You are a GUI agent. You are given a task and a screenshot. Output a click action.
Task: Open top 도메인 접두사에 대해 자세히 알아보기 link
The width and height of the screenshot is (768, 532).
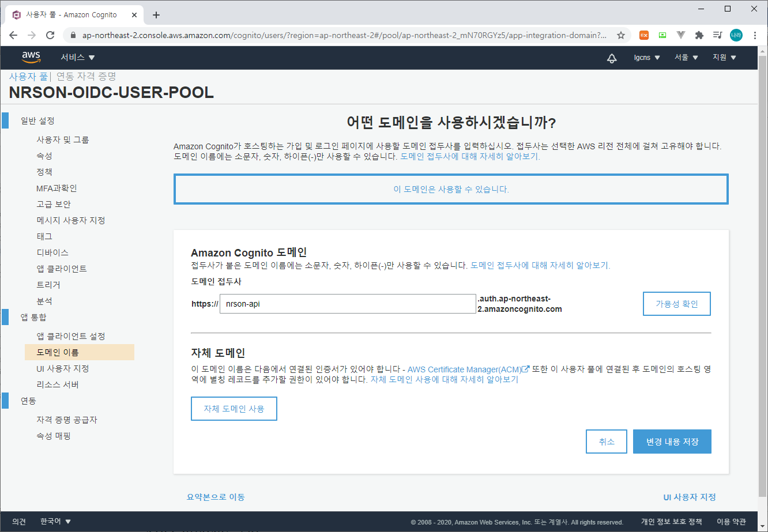click(470, 156)
